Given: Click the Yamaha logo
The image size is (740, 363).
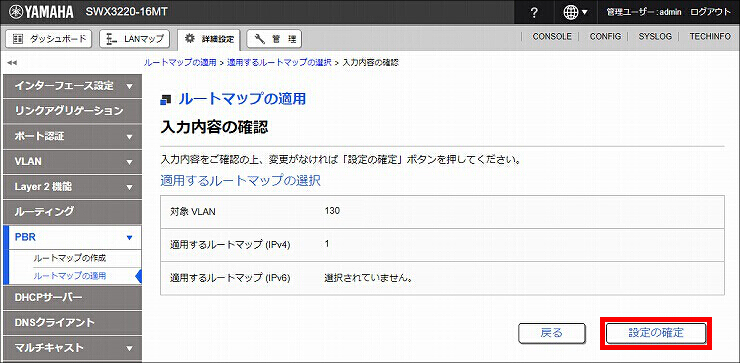Looking at the screenshot, I should pyautogui.click(x=41, y=12).
